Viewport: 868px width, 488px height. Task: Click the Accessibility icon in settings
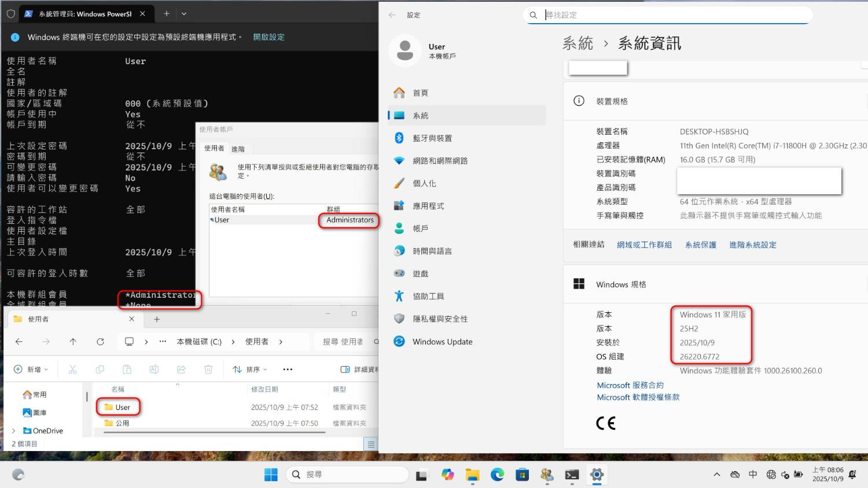click(399, 296)
